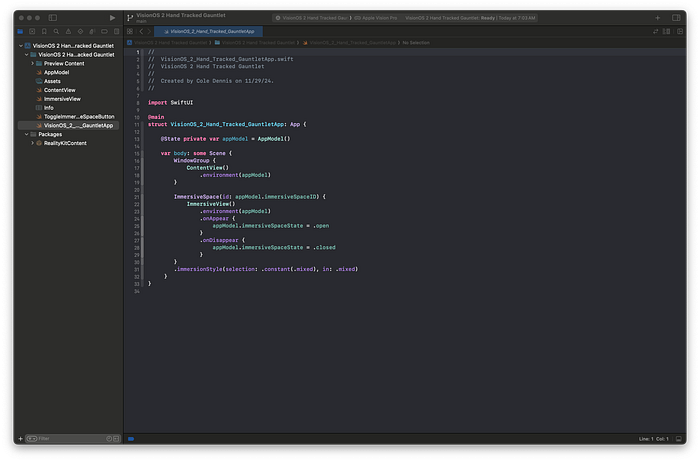Open the Find navigator magnifier icon
Viewport: 700px width, 461px height.
[x=56, y=32]
